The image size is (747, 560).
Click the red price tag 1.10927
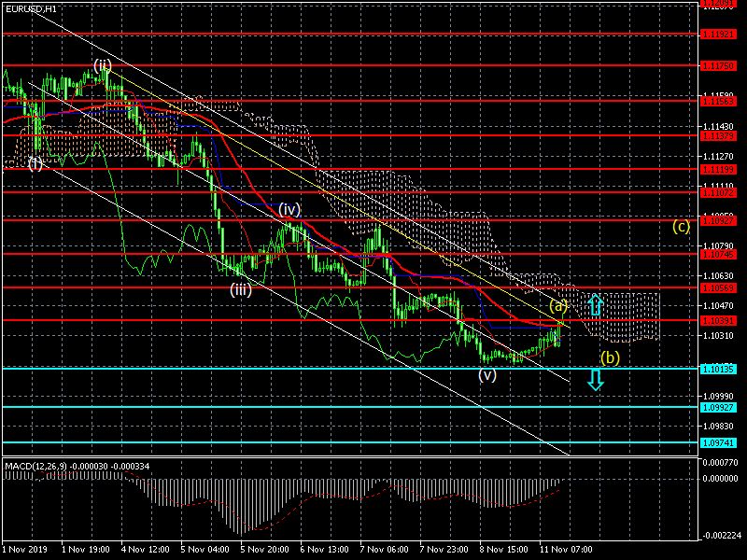point(718,221)
